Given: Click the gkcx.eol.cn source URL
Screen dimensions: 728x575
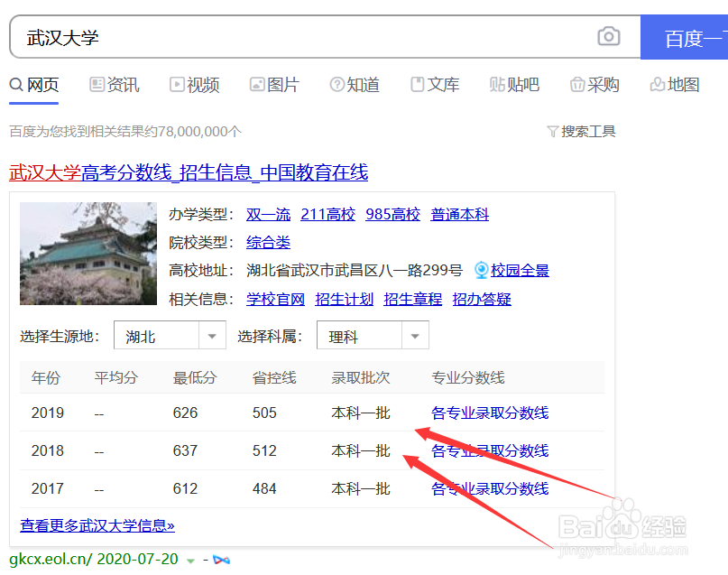Looking at the screenshot, I should coord(51,560).
